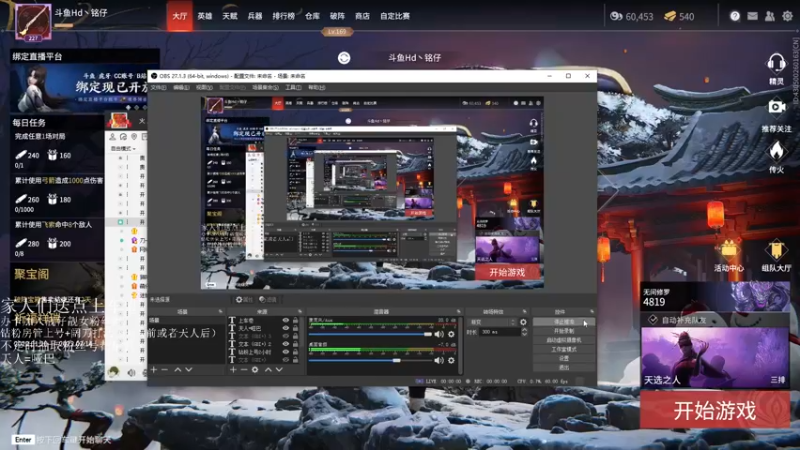The image size is (800, 450).
Task: Toggle visibility of 文本 (GDI+) 2 source
Action: [x=286, y=344]
